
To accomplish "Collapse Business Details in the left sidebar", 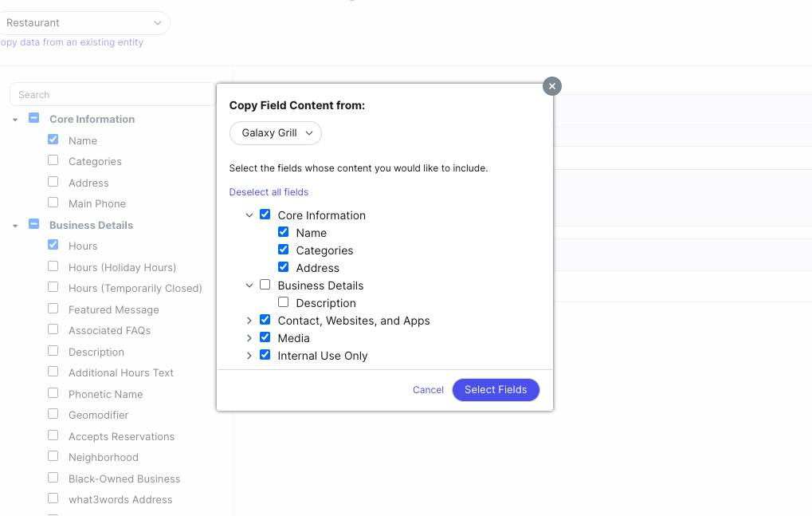I will [x=14, y=225].
